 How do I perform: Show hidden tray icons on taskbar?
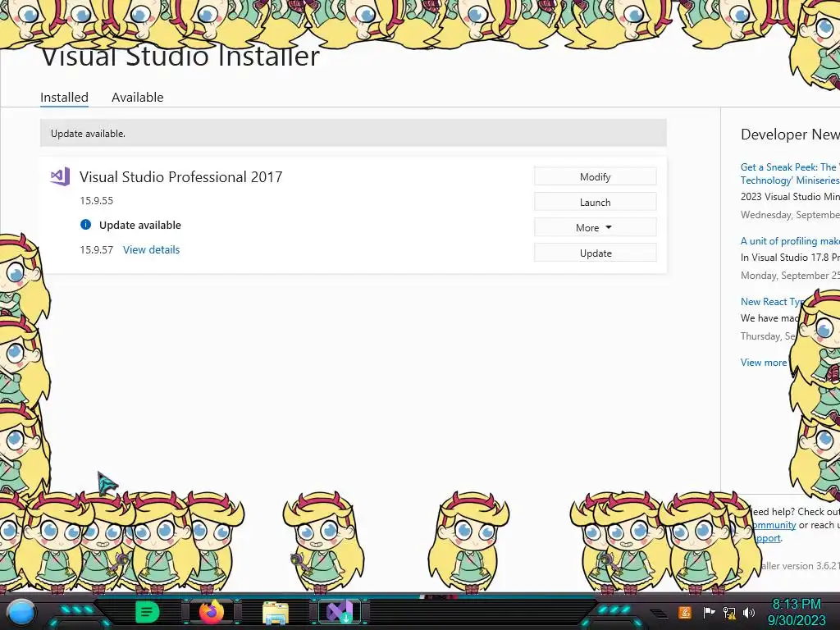pos(660,614)
